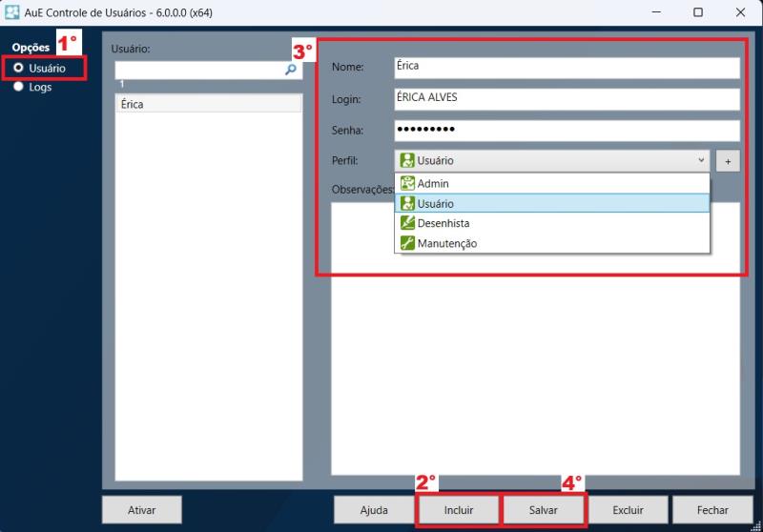The image size is (763, 532).
Task: Click the Excluir button
Action: [x=628, y=510]
